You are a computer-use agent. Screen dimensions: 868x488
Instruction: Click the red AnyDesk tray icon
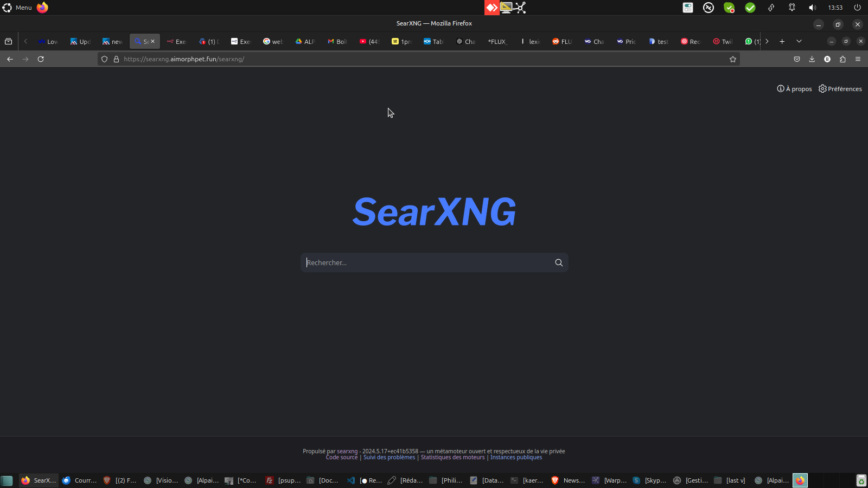(492, 8)
